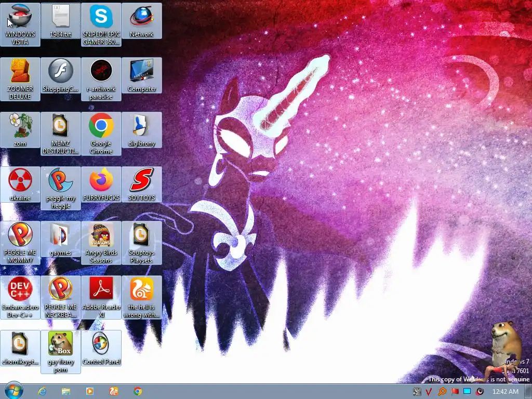Click the Skype-logo SNIPED!! EPIC GAMER shortcut

pyautogui.click(x=101, y=24)
